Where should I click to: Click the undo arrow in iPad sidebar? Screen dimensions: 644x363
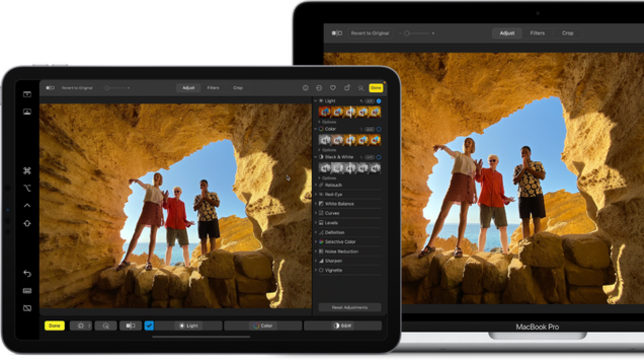click(x=27, y=273)
